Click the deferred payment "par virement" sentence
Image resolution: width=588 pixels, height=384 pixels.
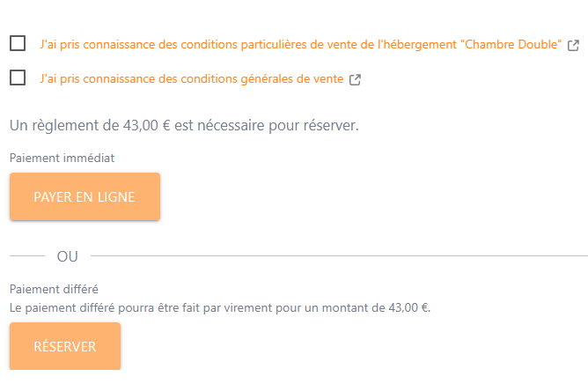219,308
